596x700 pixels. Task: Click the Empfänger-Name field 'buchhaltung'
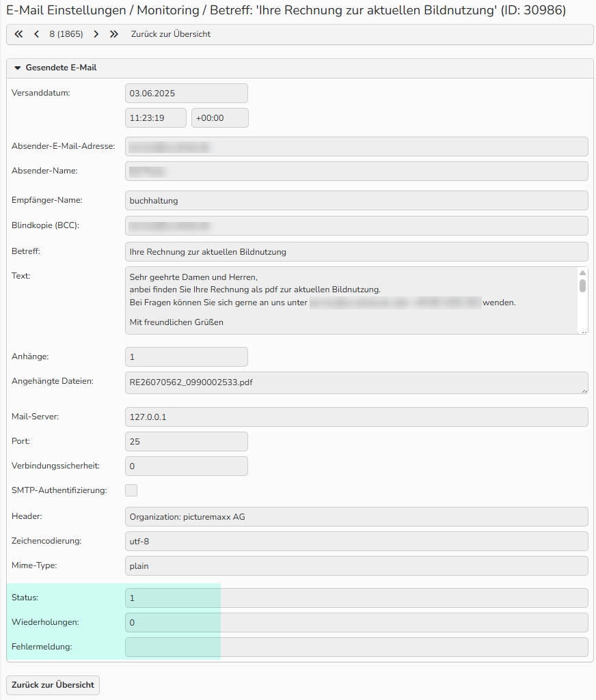coord(357,201)
